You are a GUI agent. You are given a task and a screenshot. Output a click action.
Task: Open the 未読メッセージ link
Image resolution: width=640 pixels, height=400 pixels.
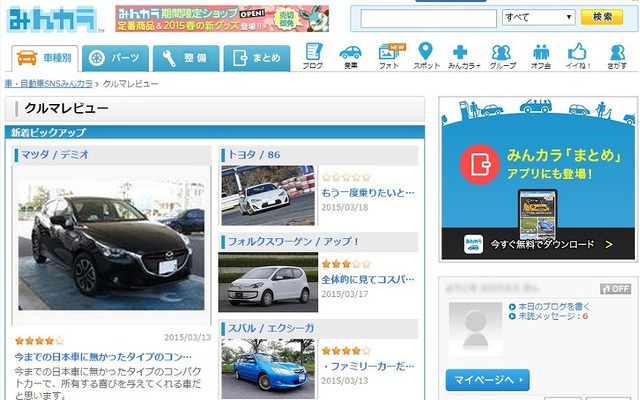click(553, 316)
